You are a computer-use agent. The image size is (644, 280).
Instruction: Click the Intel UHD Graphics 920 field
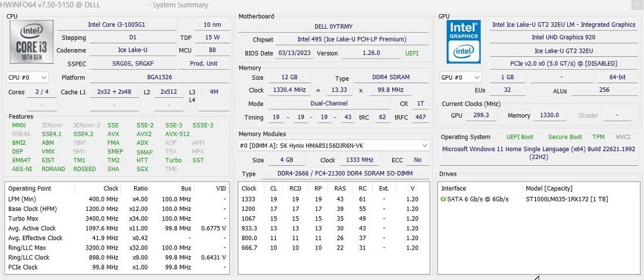pyautogui.click(x=563, y=37)
